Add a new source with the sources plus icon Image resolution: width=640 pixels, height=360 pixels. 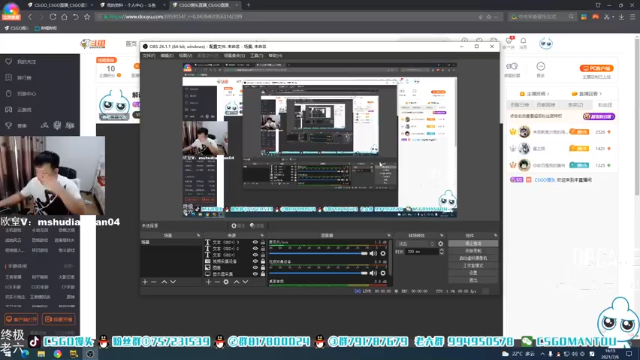(209, 282)
